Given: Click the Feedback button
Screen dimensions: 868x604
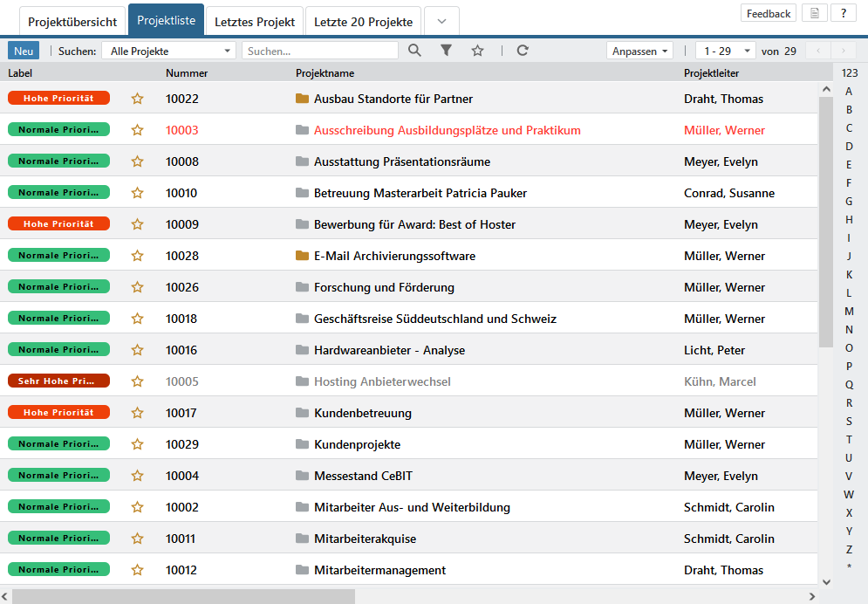Looking at the screenshot, I should [x=769, y=13].
